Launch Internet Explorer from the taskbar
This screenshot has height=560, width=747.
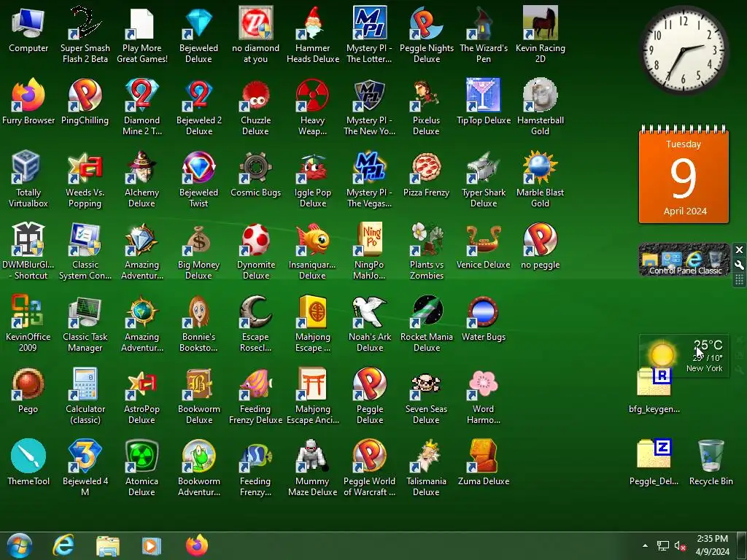tap(63, 545)
